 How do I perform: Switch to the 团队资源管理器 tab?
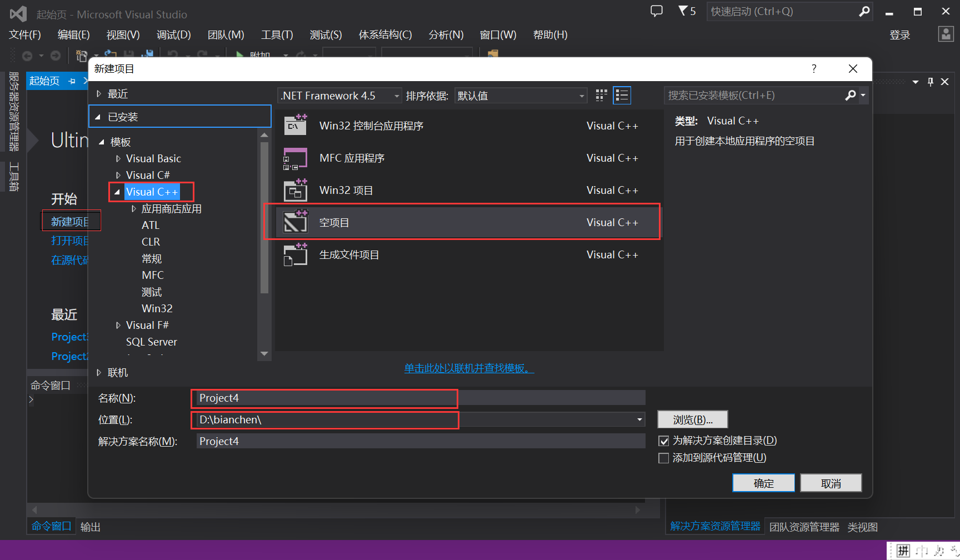pos(804,527)
